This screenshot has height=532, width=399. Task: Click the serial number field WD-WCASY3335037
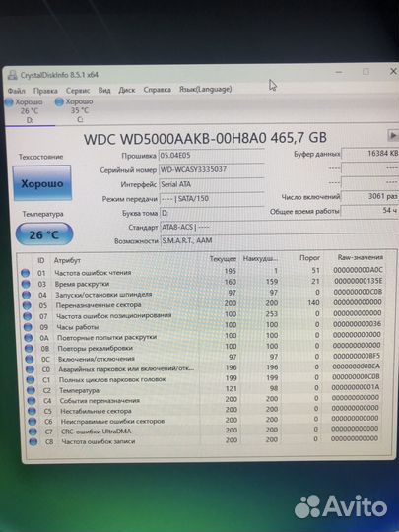tap(212, 169)
